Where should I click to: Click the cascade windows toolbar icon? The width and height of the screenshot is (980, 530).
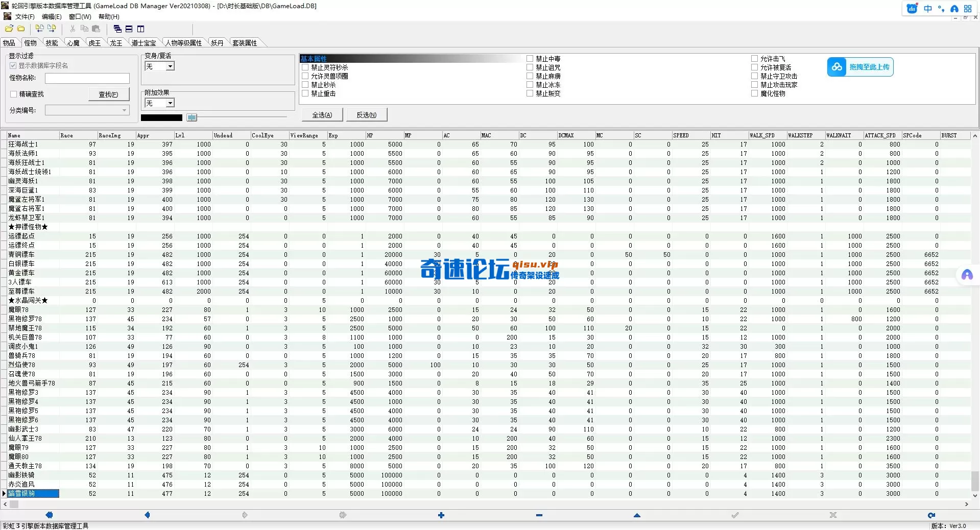click(x=117, y=29)
